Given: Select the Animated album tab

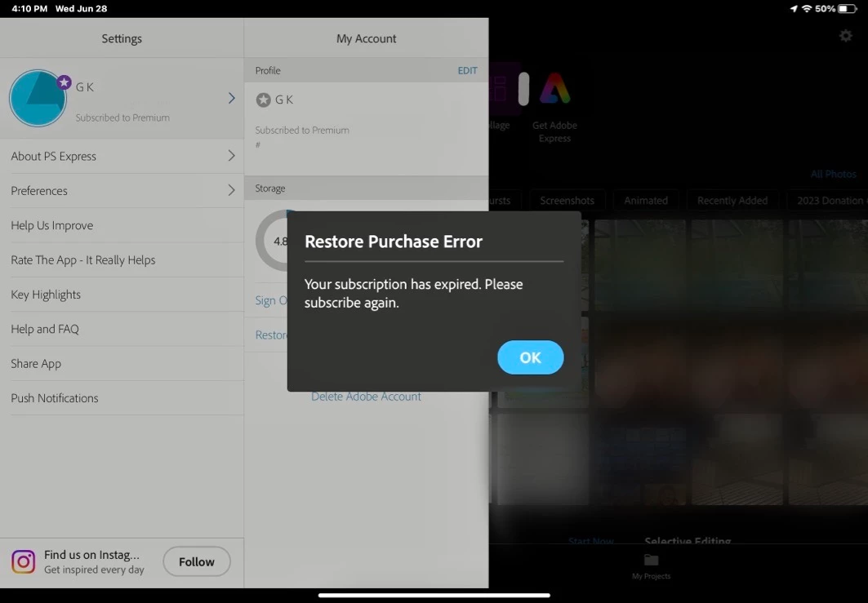Looking at the screenshot, I should click(x=645, y=200).
